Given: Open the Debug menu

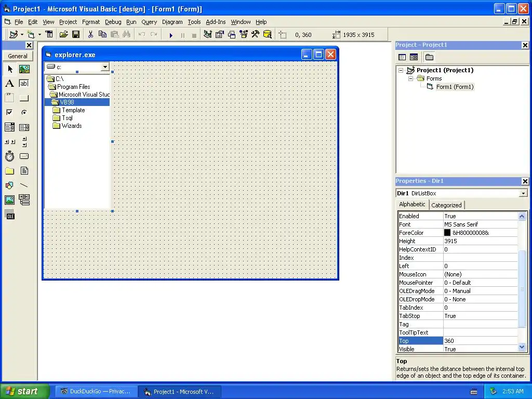Looking at the screenshot, I should 113,22.
